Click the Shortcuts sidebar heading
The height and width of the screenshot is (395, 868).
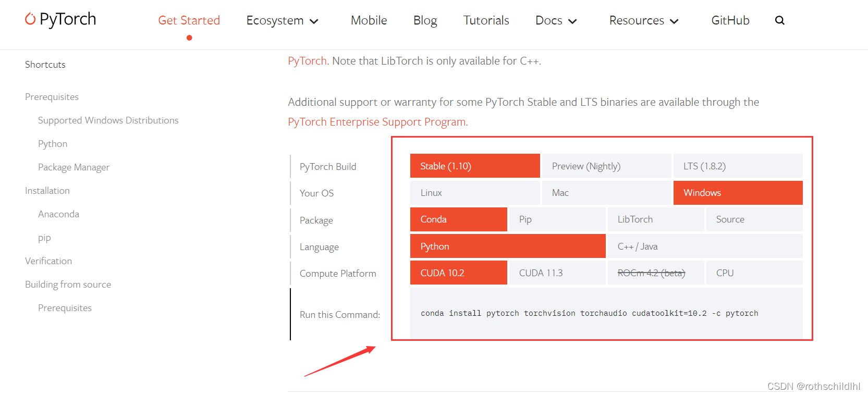click(45, 65)
